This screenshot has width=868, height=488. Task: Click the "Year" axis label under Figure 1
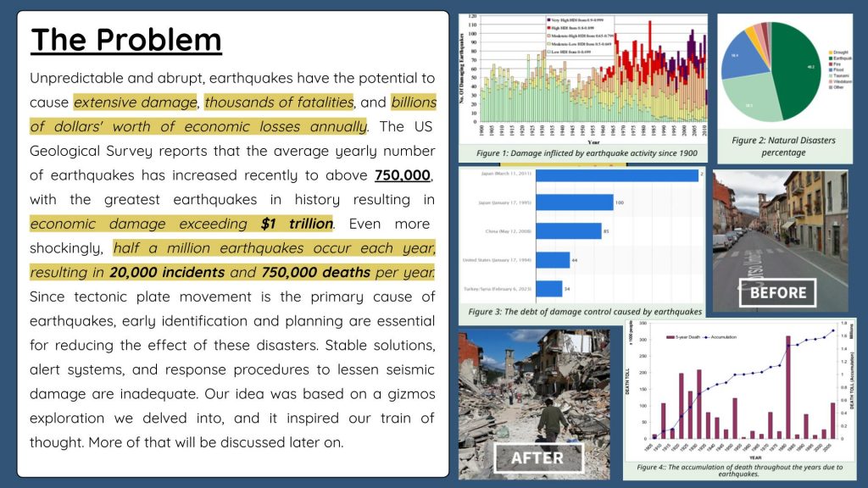coord(593,142)
